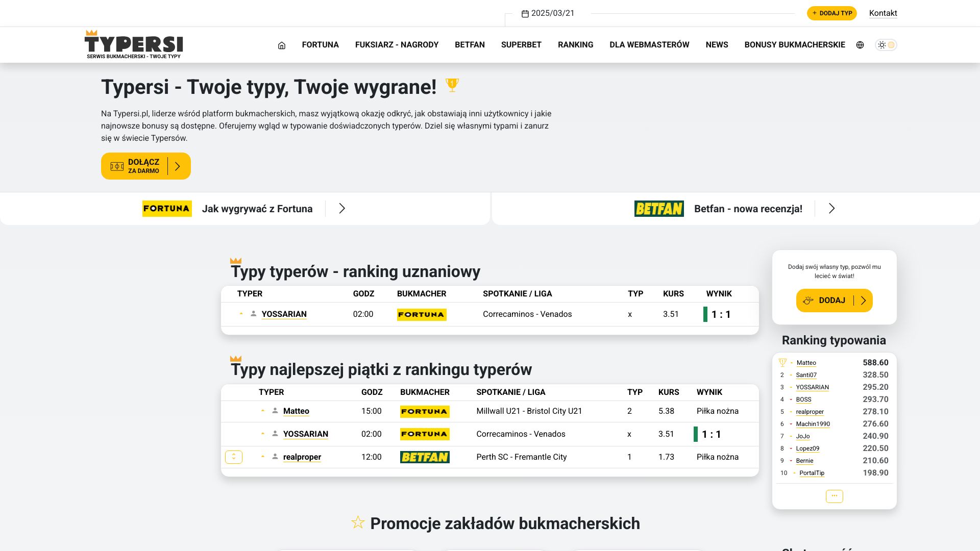This screenshot has width=980, height=551.
Task: Open realproper profile in top five table
Action: click(302, 457)
